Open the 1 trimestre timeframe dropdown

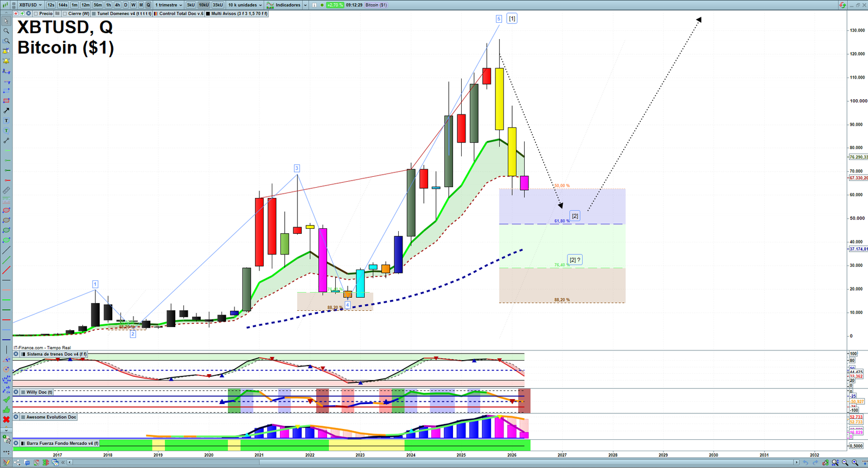click(169, 5)
